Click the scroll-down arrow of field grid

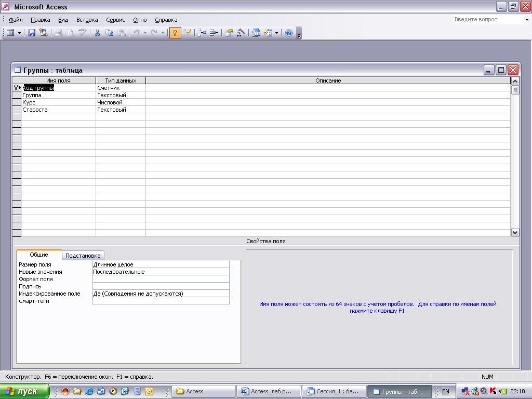point(515,232)
